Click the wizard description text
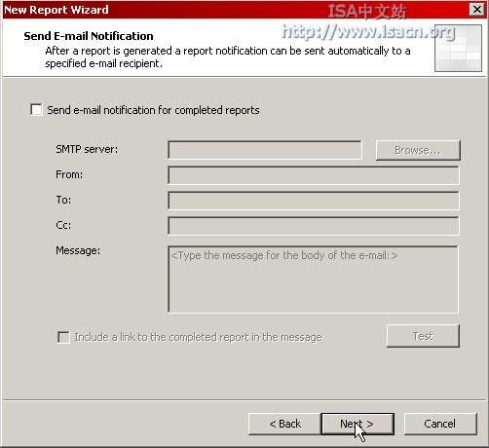The width and height of the screenshot is (489, 448). 227,57
